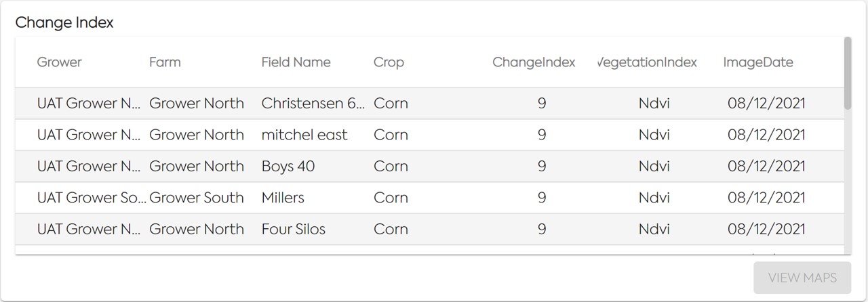Image resolution: width=868 pixels, height=302 pixels.
Task: Select the Millers field row
Action: (x=283, y=198)
